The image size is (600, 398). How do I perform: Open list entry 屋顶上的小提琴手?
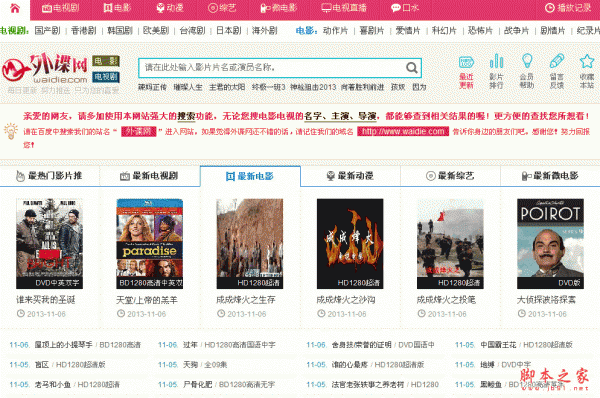[64, 345]
